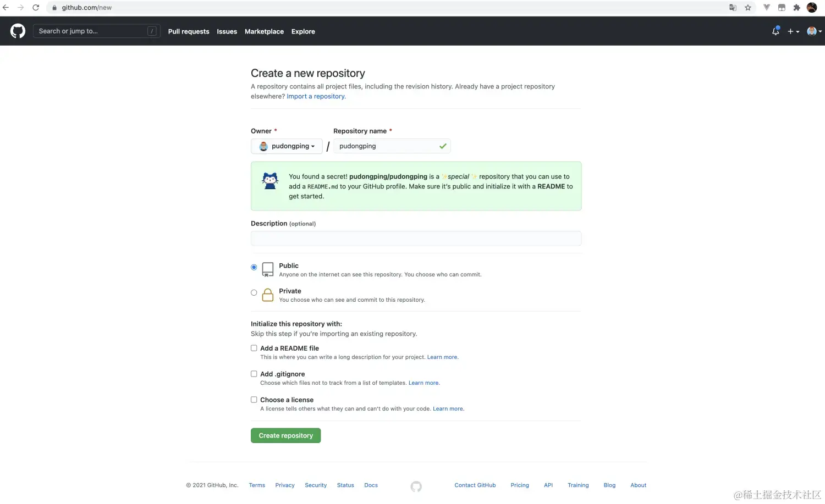825x504 pixels.
Task: Open the Import a repository link
Action: tap(315, 96)
